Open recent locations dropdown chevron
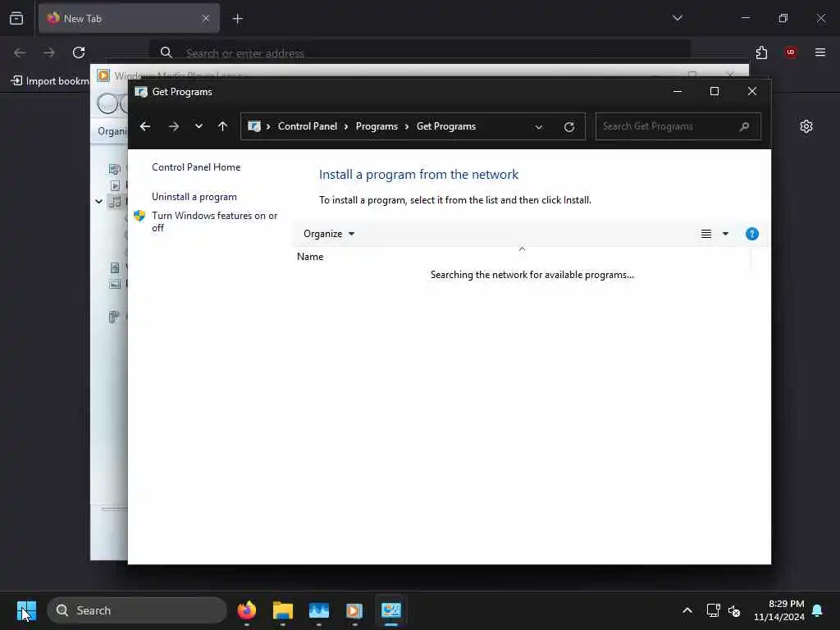Screen dimensions: 840x630 199,126
